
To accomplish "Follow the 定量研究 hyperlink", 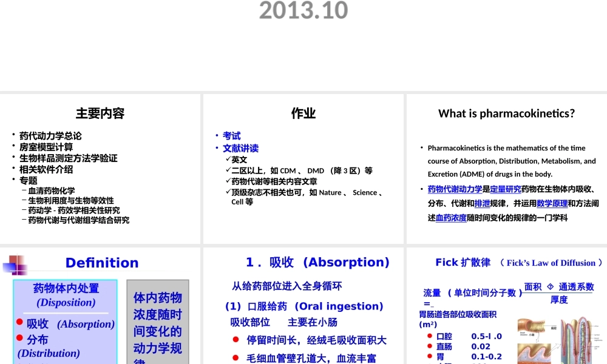I will click(x=505, y=189).
